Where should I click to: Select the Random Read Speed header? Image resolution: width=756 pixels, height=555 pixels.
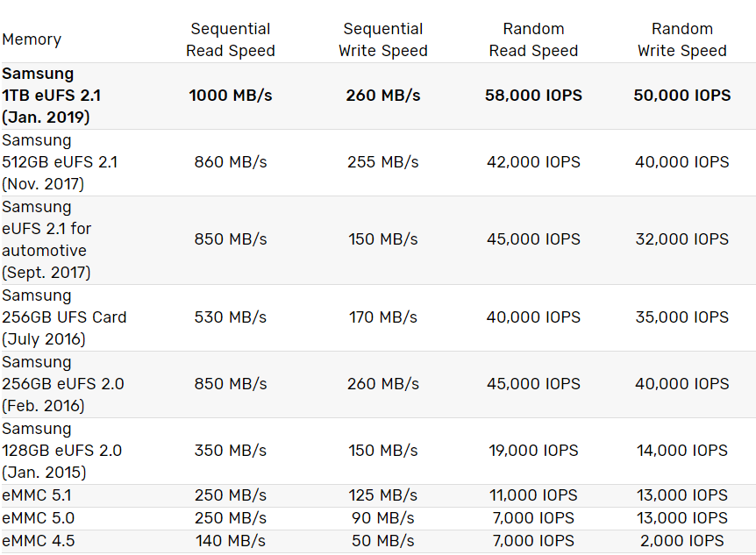point(533,39)
